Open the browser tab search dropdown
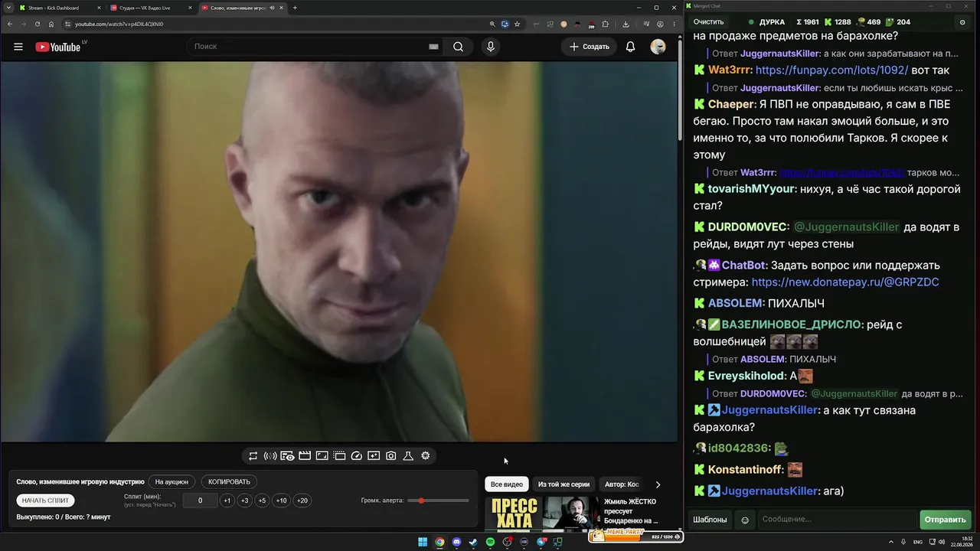980x551 pixels. coord(8,8)
